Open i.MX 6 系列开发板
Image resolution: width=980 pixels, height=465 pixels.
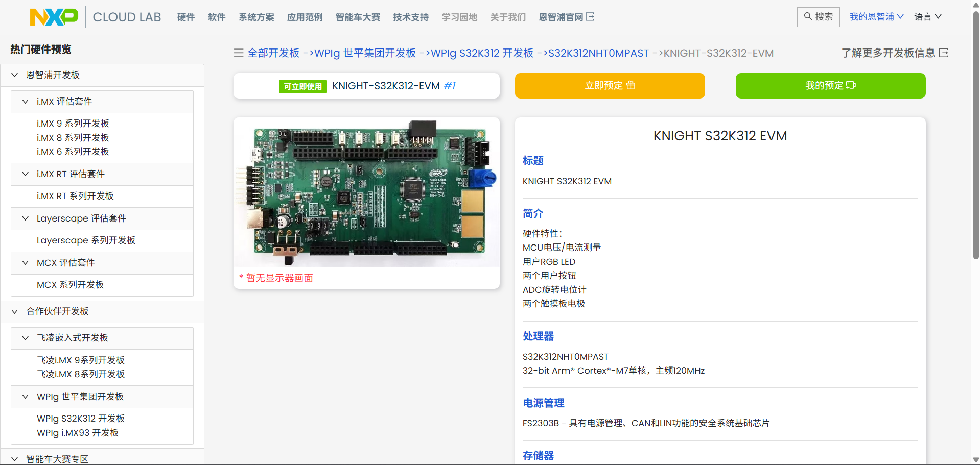click(73, 152)
